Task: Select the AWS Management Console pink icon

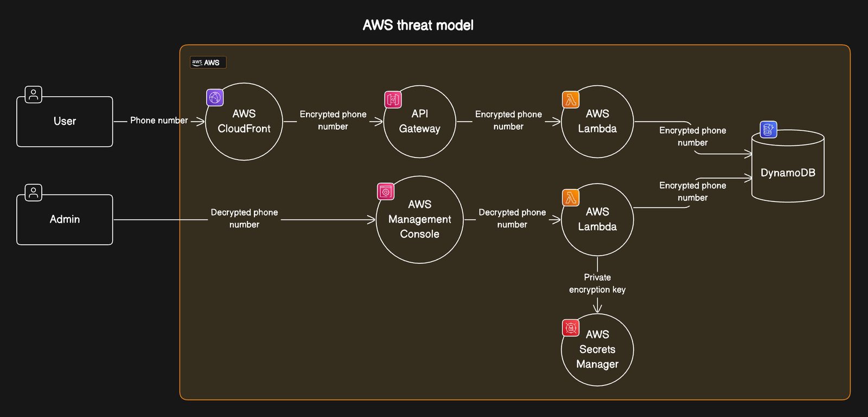Action: coord(386,191)
